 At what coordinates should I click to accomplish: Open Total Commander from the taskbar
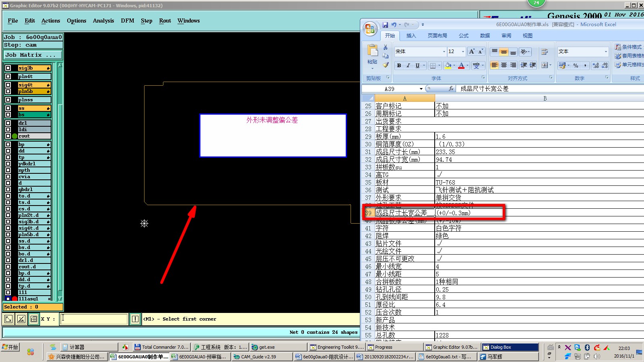[x=161, y=347]
